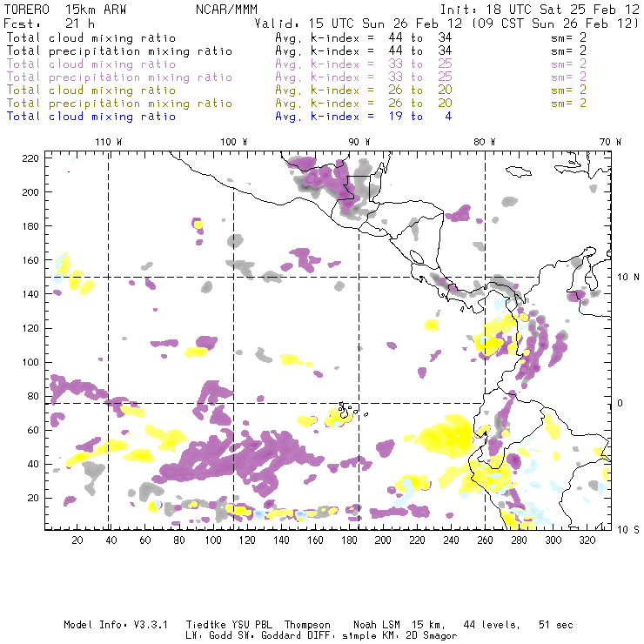644x644 pixels.
Task: Click the '44 levels,' text
Action: click(492, 625)
